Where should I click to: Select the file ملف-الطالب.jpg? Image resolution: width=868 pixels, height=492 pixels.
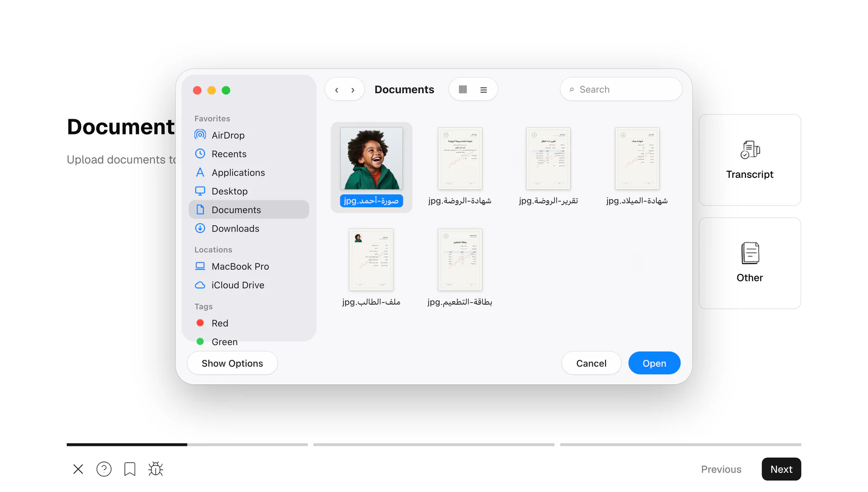point(372,268)
